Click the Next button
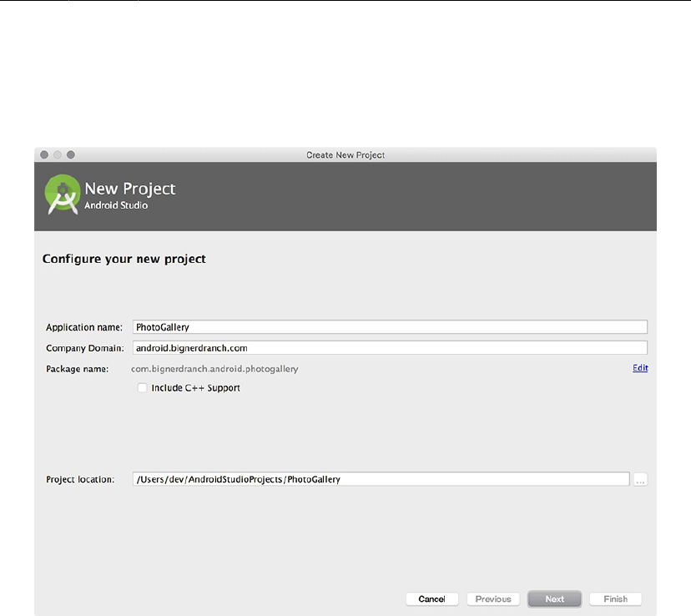 coord(554,598)
